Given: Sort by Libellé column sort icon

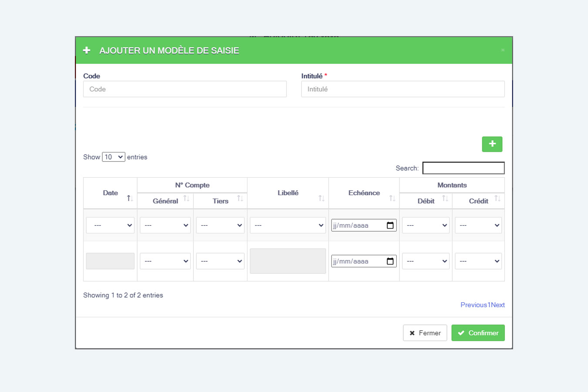Looking at the screenshot, I should coord(321,199).
